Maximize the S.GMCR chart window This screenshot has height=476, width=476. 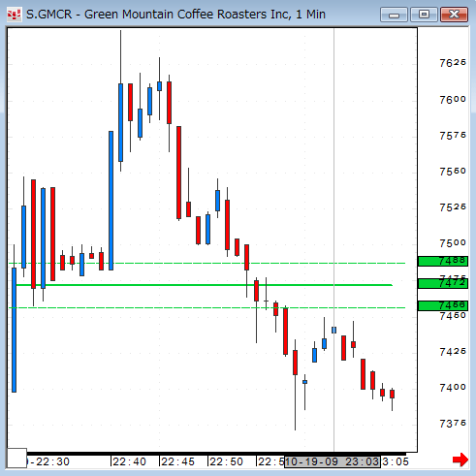pos(424,15)
